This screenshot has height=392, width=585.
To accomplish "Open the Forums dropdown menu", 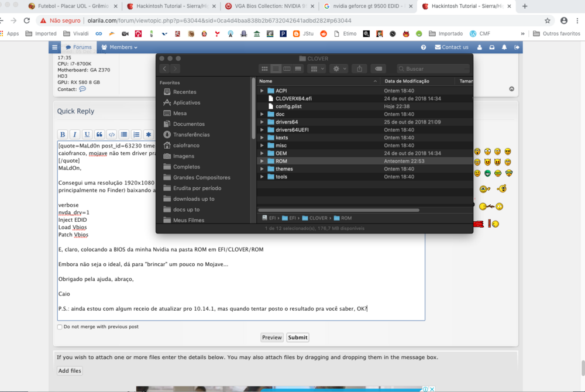I will [x=78, y=47].
